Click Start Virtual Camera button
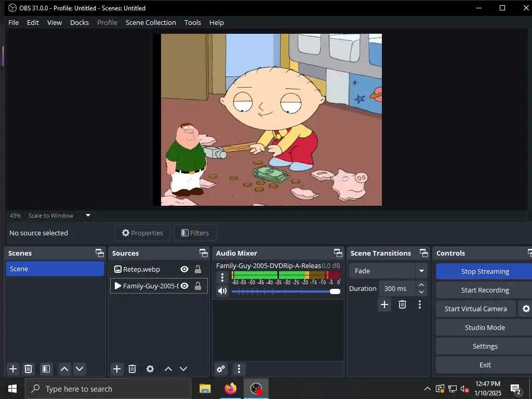The height and width of the screenshot is (399, 532). pyautogui.click(x=476, y=309)
